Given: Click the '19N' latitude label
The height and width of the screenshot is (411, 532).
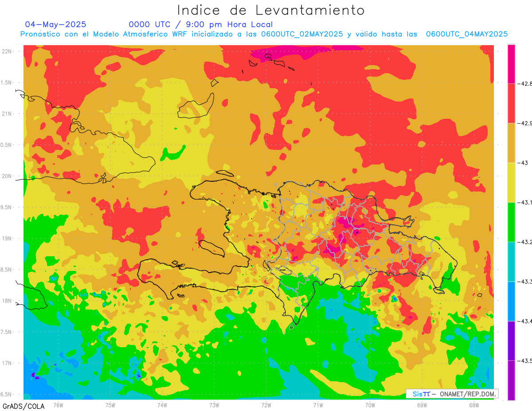Looking at the screenshot, I should (8, 239).
